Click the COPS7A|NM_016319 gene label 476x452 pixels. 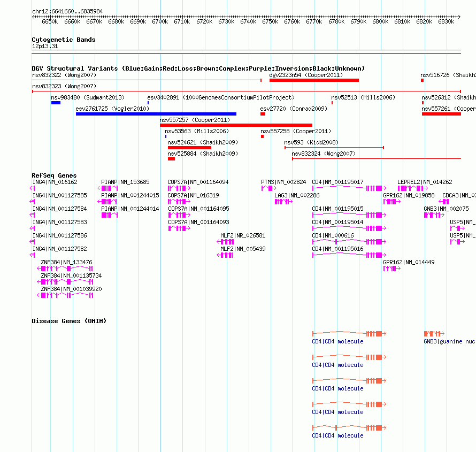pos(194,195)
